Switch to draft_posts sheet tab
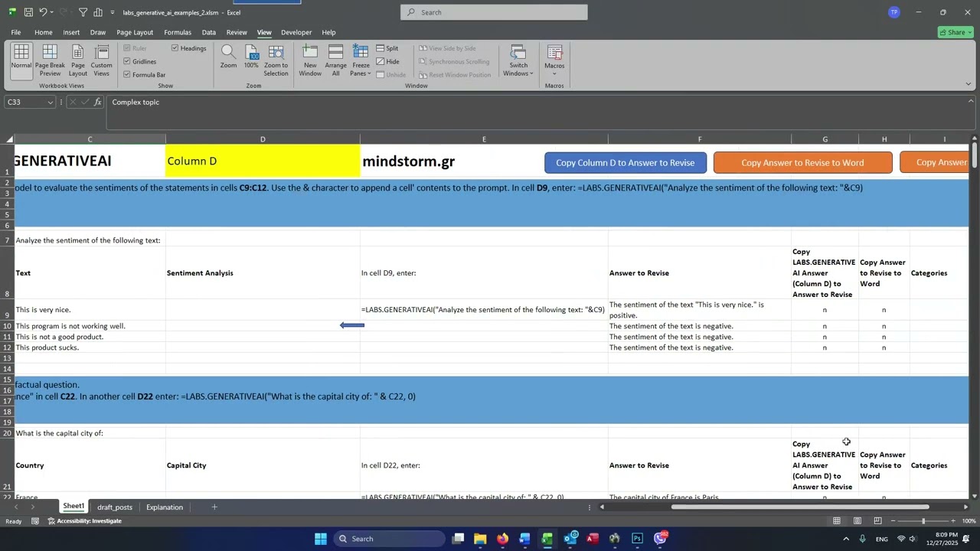The height and width of the screenshot is (551, 980). [115, 507]
